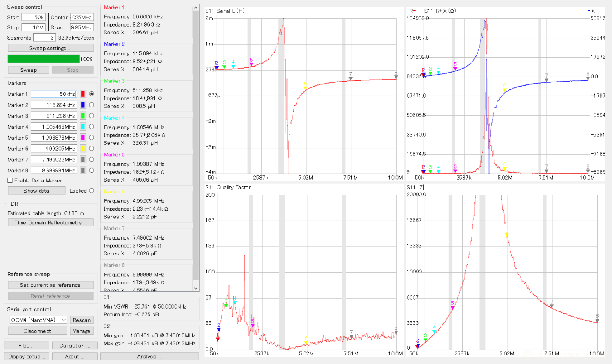Click the Marker 4 frequency input field
The image size is (612, 364).
click(53, 127)
